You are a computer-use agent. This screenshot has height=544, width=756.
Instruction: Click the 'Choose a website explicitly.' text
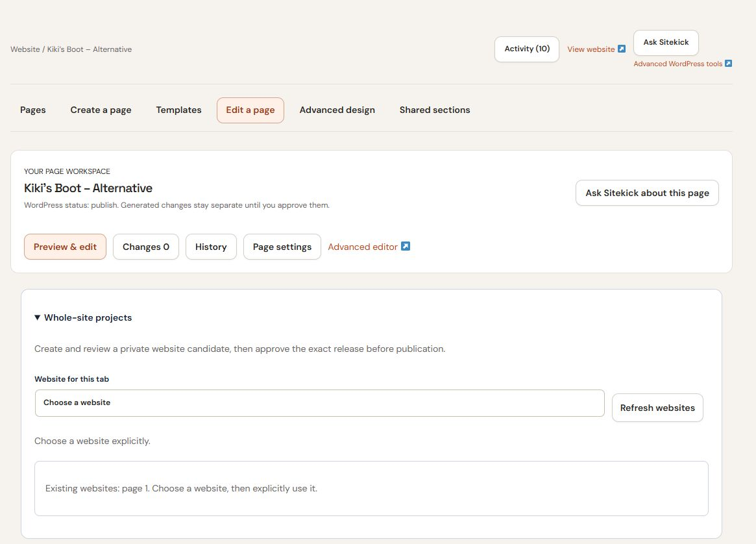[92, 441]
